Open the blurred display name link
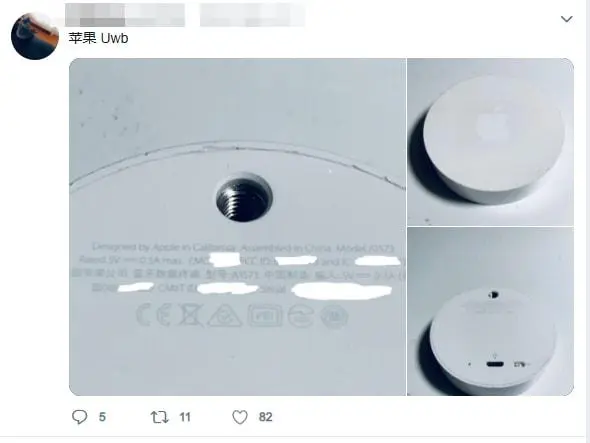 pos(125,15)
